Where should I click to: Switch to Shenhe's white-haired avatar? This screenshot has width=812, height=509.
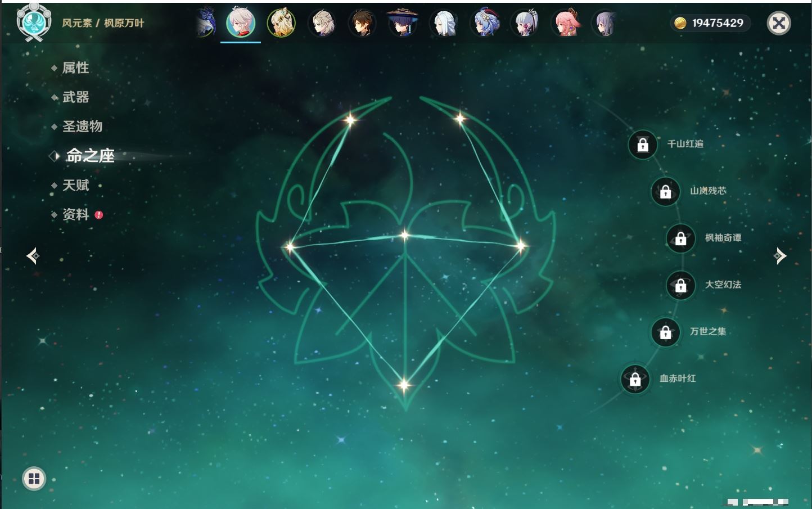[444, 23]
